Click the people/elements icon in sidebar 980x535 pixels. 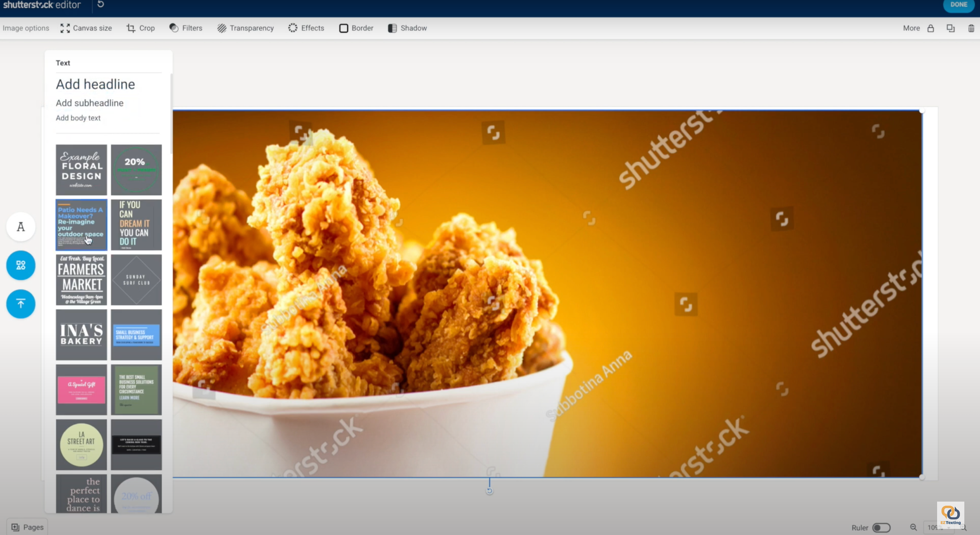pos(20,265)
